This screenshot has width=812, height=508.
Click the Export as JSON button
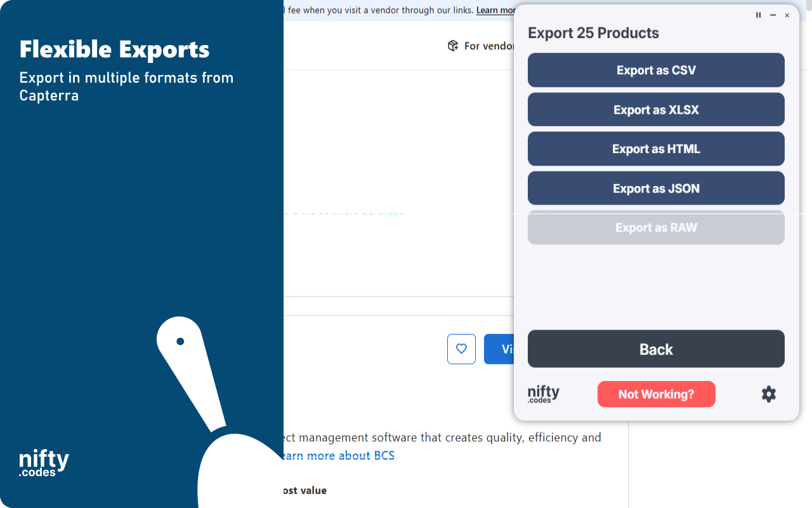(656, 188)
